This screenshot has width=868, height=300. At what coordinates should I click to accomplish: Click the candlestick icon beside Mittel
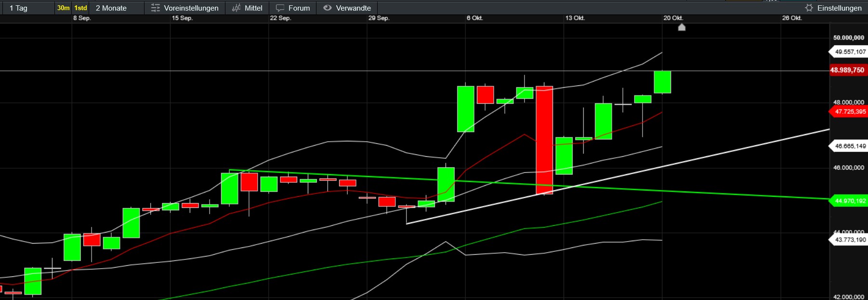click(x=236, y=8)
